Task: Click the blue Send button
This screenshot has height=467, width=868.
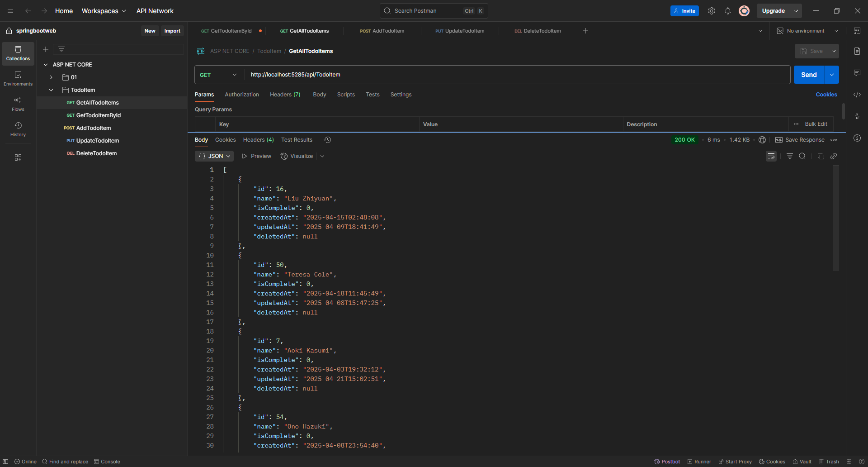Action: 808,75
